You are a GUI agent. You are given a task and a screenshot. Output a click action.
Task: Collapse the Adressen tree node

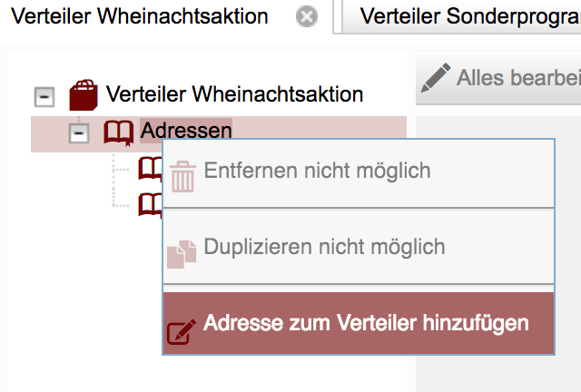[x=79, y=133]
